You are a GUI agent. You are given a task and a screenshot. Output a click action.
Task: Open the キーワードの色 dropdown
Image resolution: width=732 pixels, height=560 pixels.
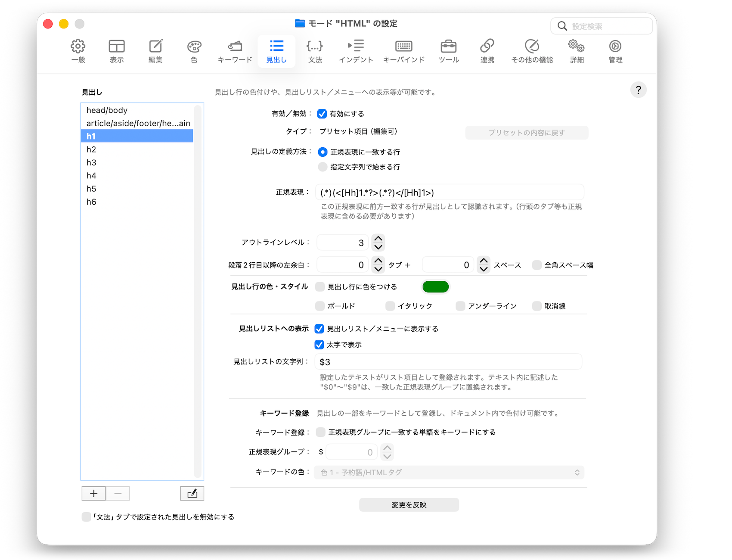[449, 473]
